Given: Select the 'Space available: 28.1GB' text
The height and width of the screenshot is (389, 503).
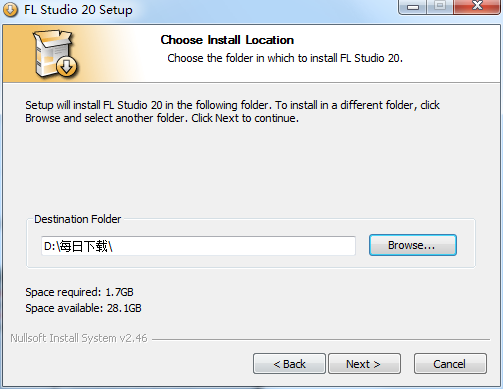Looking at the screenshot, I should (x=83, y=308).
